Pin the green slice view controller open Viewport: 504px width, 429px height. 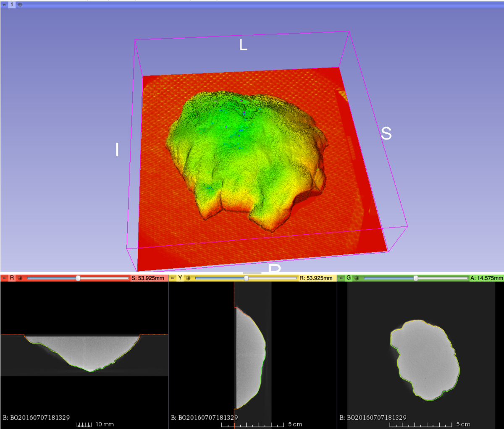[341, 278]
